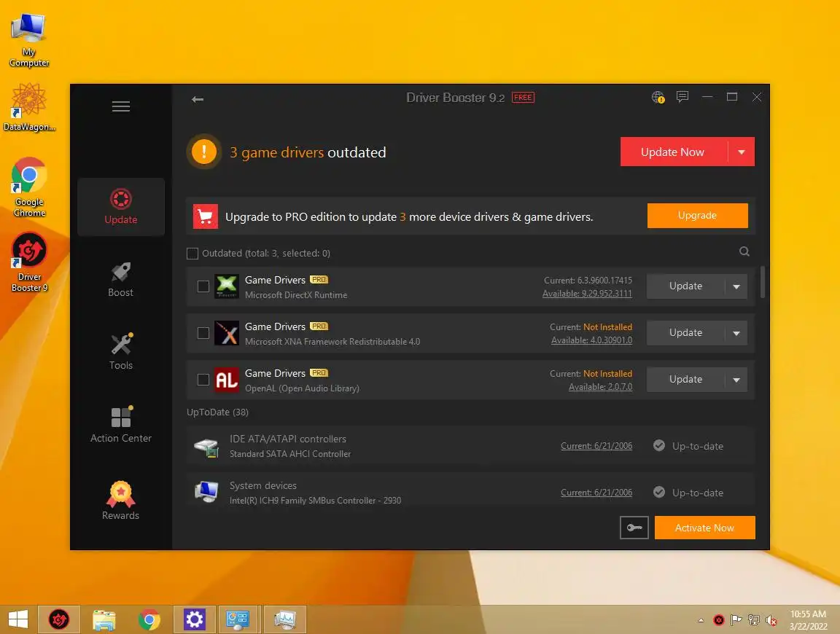Open File Explorer from the taskbar
The height and width of the screenshot is (634, 840).
click(104, 619)
